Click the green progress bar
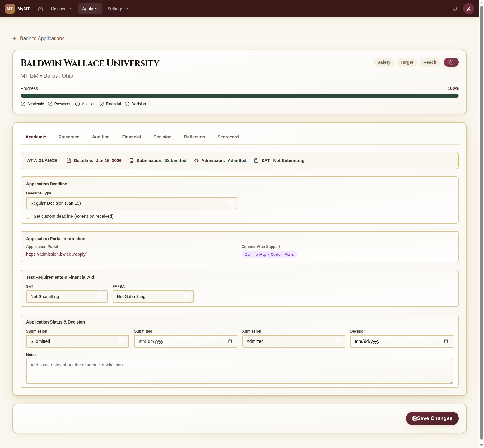This screenshot has height=448, width=484. pyautogui.click(x=240, y=96)
